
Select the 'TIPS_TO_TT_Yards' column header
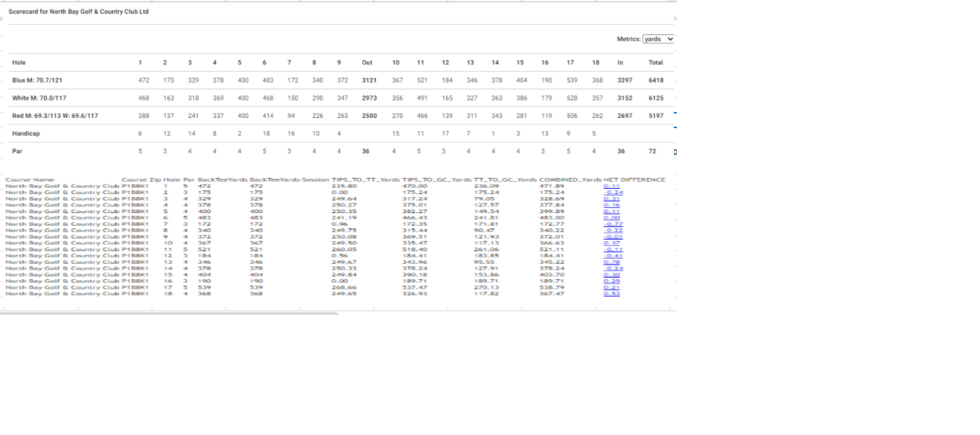point(366,179)
